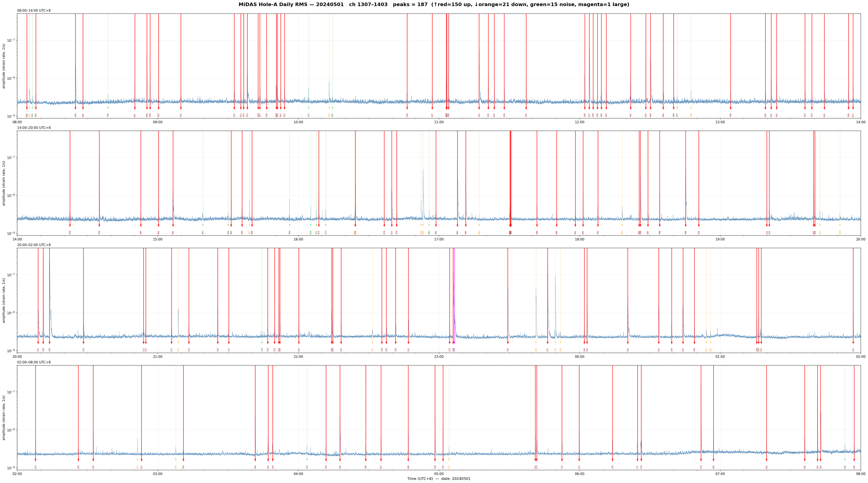Click the amplitude y-axis label of the 08:00–14:00 panel
The width and height of the screenshot is (868, 483).
[4, 66]
